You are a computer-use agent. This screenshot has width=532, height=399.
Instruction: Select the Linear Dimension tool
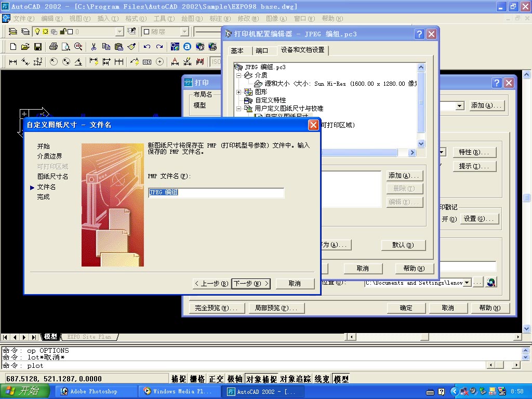13,62
